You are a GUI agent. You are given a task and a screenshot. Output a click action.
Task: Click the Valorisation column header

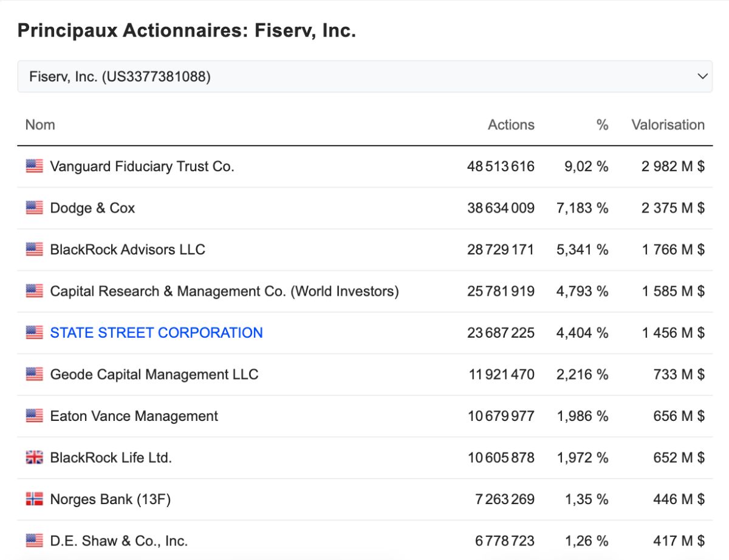click(668, 125)
